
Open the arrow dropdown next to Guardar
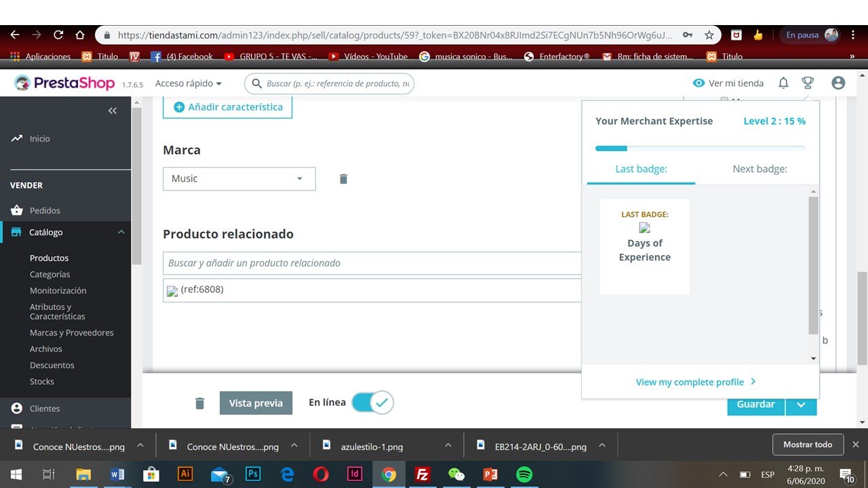(x=801, y=405)
